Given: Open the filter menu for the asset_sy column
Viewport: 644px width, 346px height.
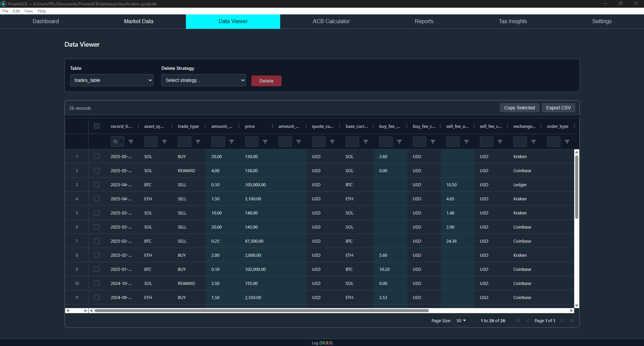Looking at the screenshot, I should point(165,141).
